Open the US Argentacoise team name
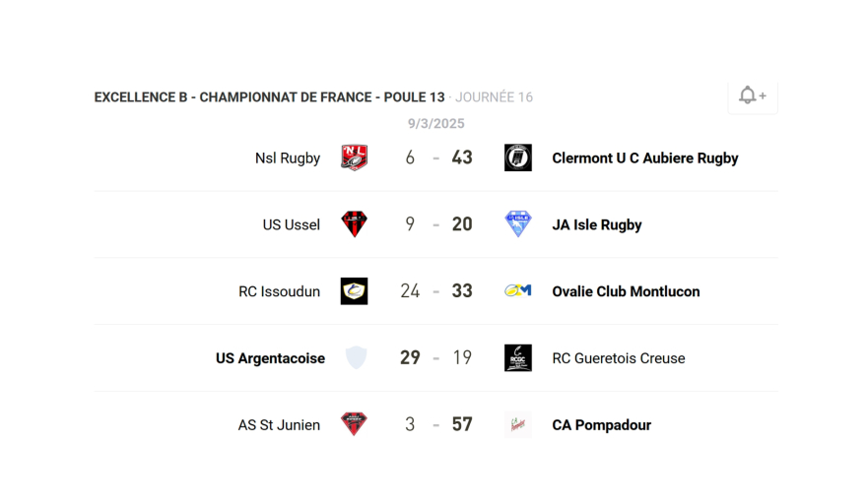867x504 pixels. coord(270,359)
